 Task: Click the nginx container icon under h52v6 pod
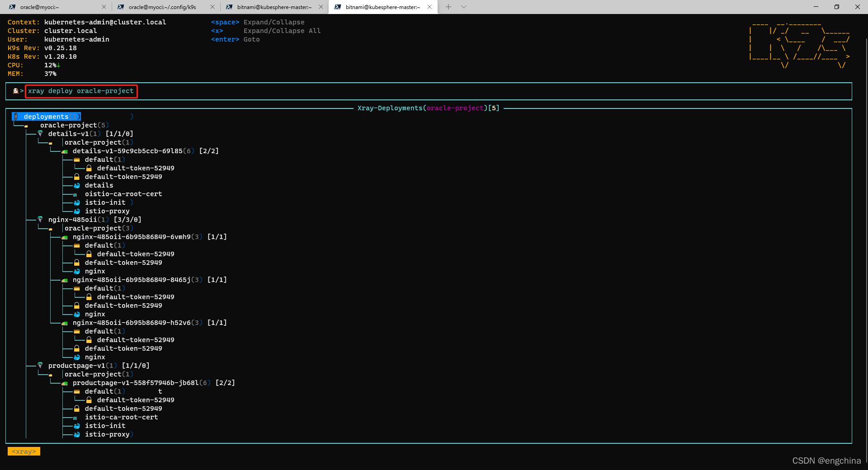pyautogui.click(x=77, y=357)
